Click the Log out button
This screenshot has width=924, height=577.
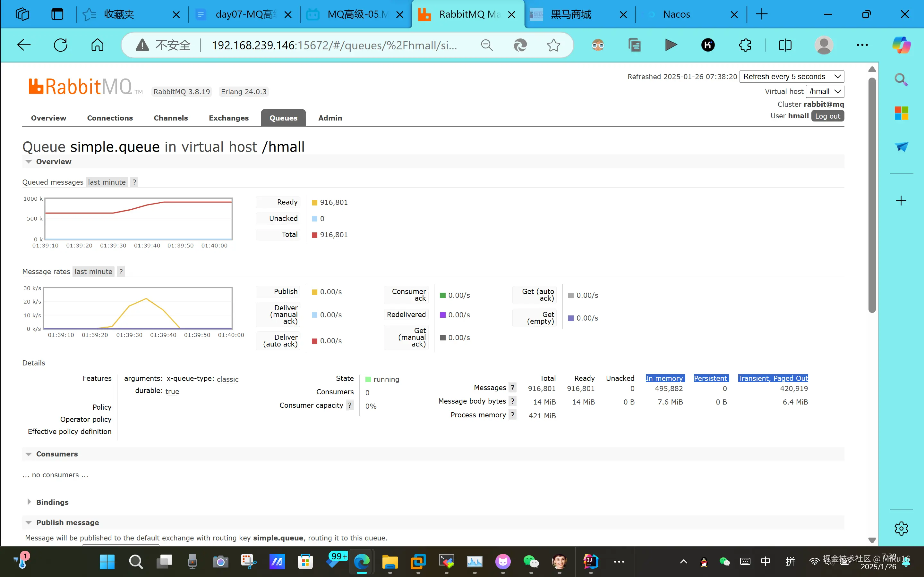pos(827,116)
